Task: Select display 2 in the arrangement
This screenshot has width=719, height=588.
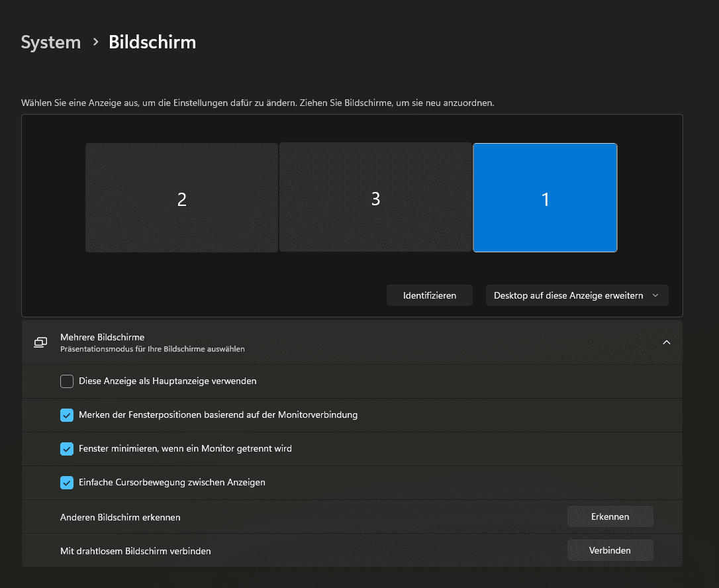Action: [x=181, y=198]
